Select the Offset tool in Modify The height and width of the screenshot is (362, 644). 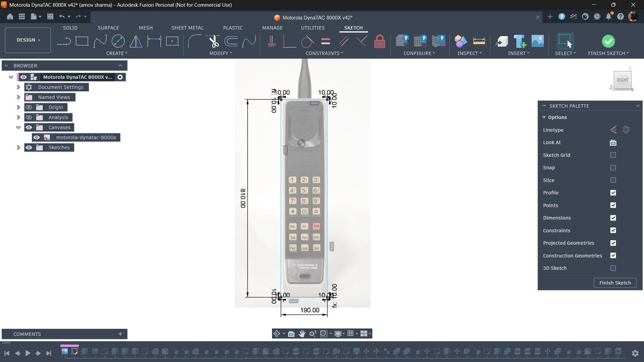[231, 42]
